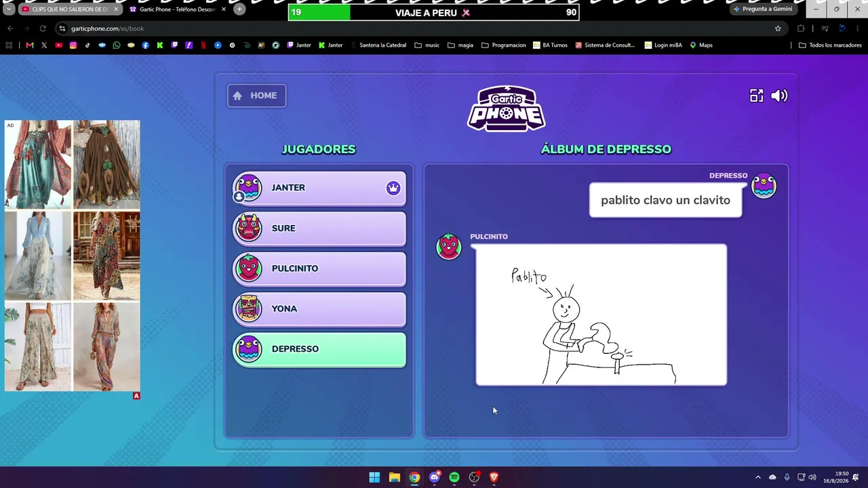Reload the current page
Screen dimensions: 868x488
coord(43,28)
